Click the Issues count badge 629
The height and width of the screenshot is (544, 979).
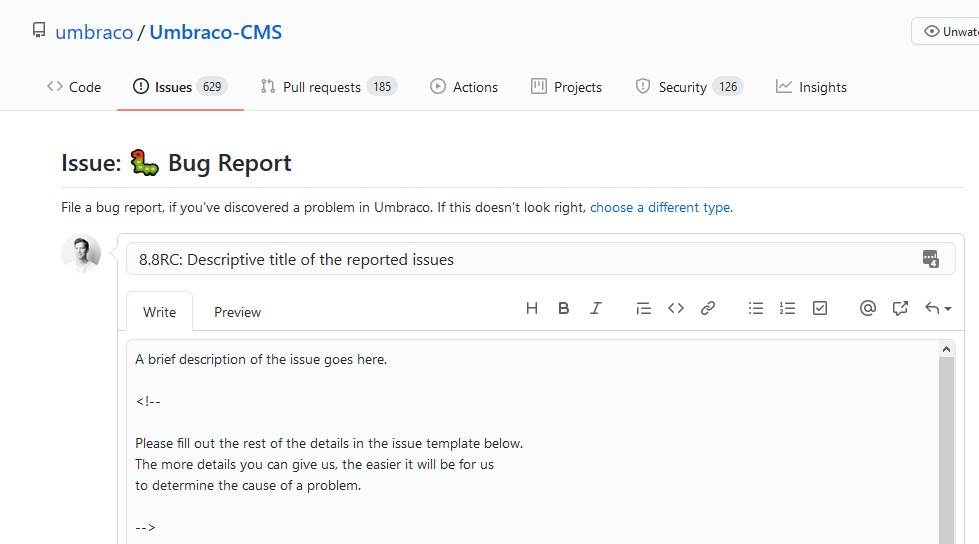tap(212, 87)
